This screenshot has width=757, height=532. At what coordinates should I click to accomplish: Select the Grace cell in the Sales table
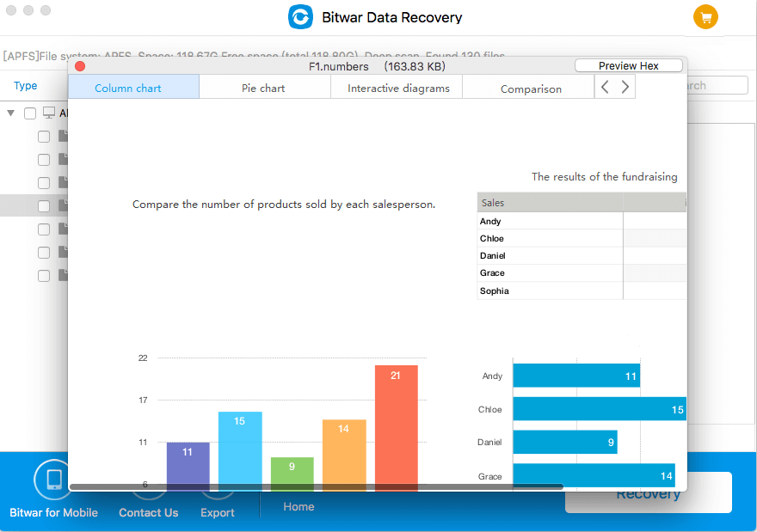550,273
